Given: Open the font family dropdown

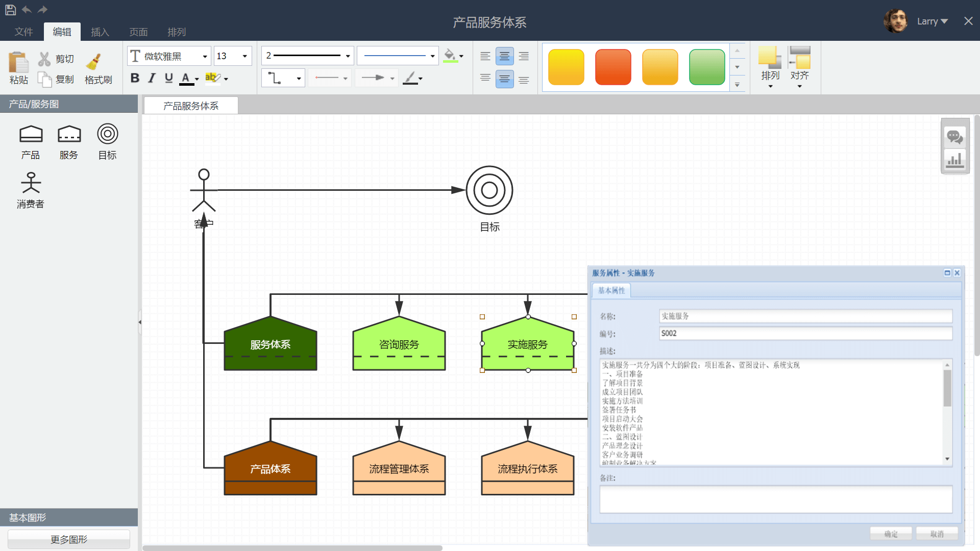Looking at the screenshot, I should pyautogui.click(x=205, y=56).
